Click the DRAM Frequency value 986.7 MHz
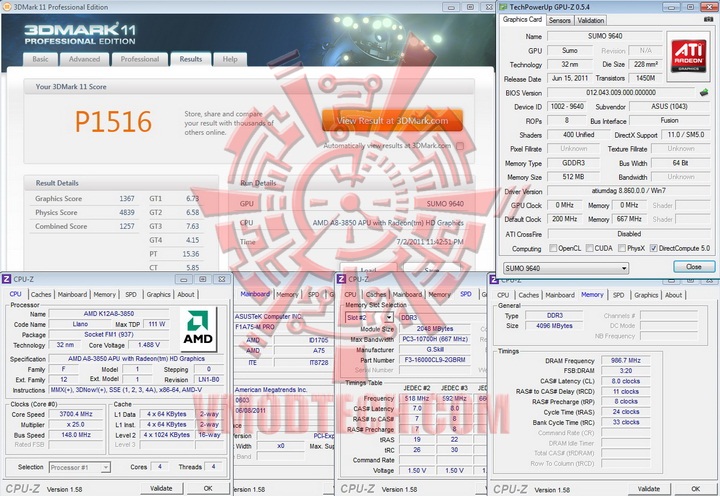The height and width of the screenshot is (496, 720). [625, 361]
